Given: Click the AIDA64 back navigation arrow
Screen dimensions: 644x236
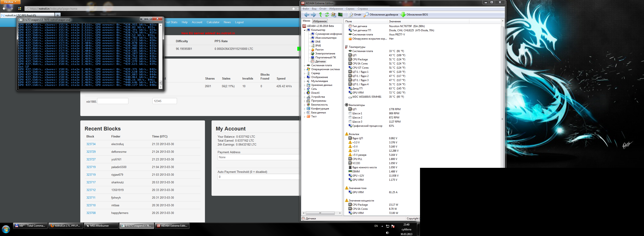Looking at the screenshot, I should tap(307, 15).
